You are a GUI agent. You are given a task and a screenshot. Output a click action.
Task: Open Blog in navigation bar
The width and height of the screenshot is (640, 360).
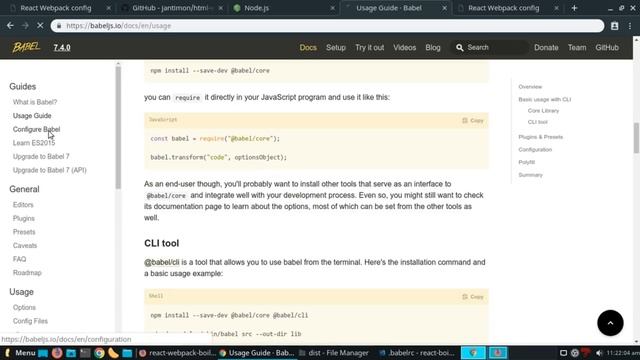click(x=433, y=48)
